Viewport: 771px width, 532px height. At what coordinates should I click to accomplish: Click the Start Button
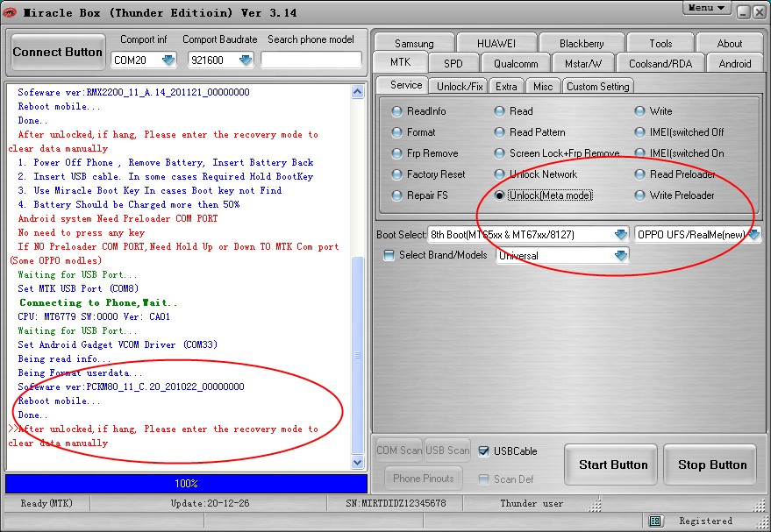click(x=610, y=465)
